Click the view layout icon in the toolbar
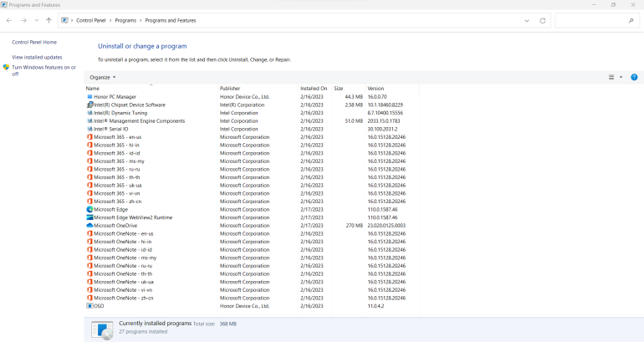 coord(611,77)
